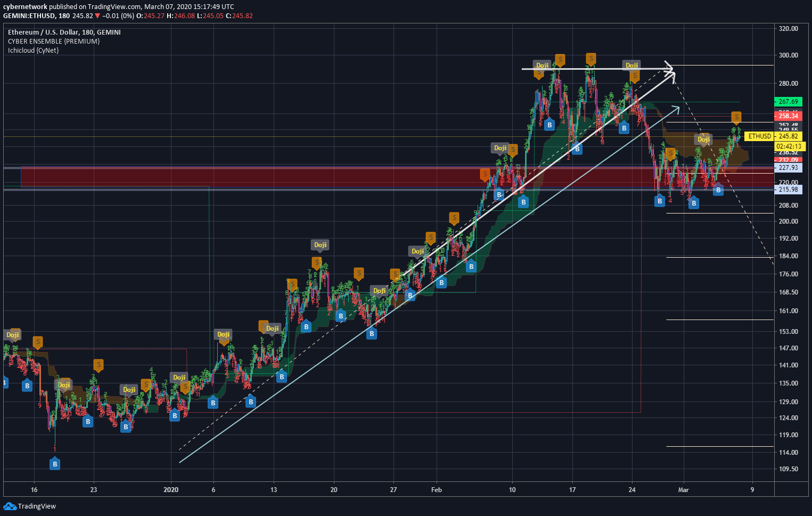
Task: Click the yellow ETHUSD symbol tag
Action: coord(759,136)
